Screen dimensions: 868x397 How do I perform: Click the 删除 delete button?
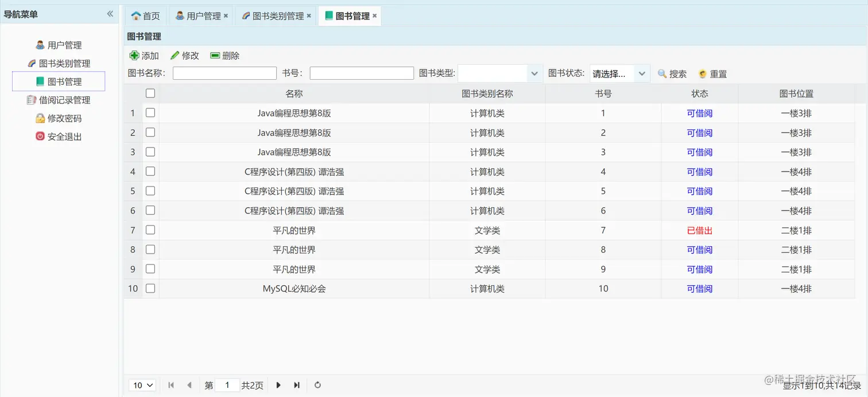coord(225,56)
